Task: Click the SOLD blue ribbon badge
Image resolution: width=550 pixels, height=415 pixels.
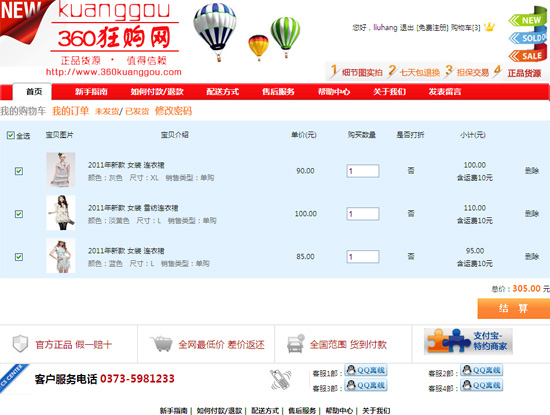Action: coord(528,38)
